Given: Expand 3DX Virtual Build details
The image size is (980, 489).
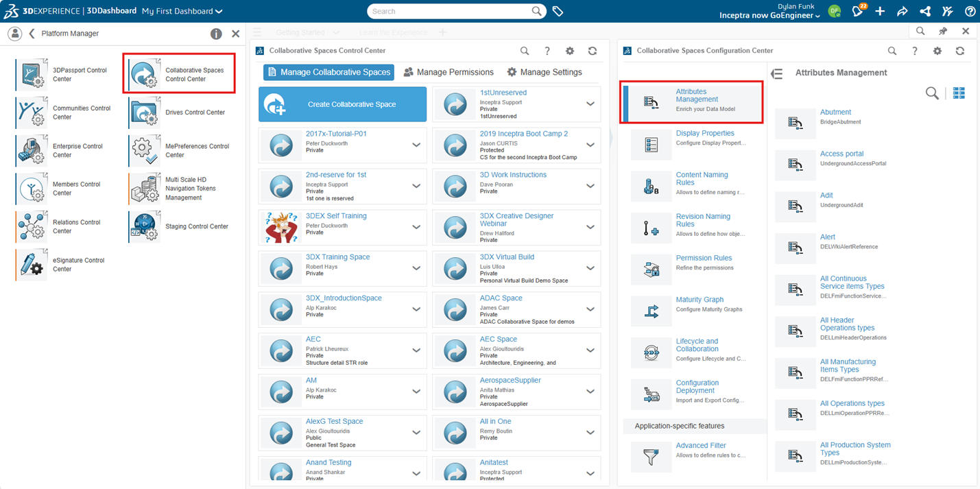Looking at the screenshot, I should tap(590, 268).
